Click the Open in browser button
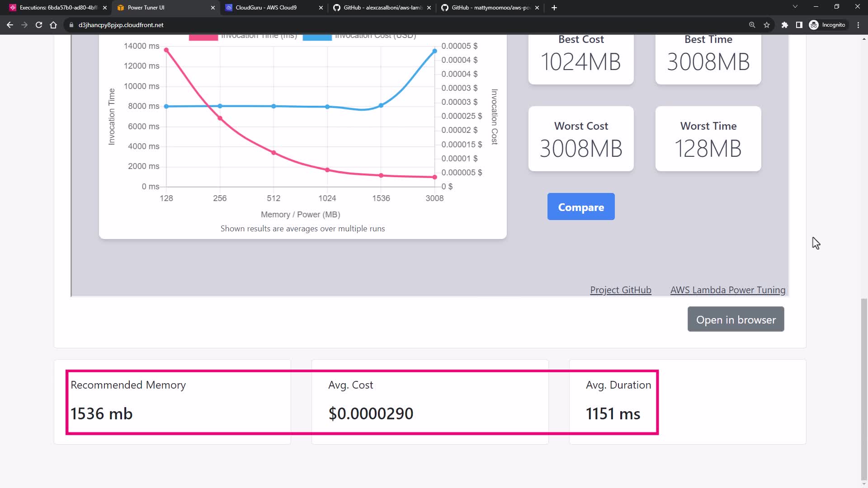The width and height of the screenshot is (868, 488). coord(736,319)
